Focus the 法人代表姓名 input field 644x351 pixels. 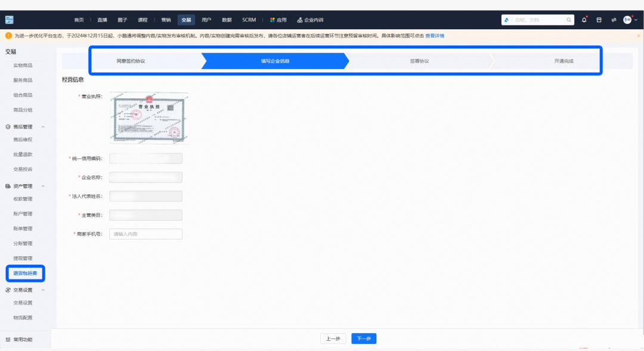tap(146, 196)
